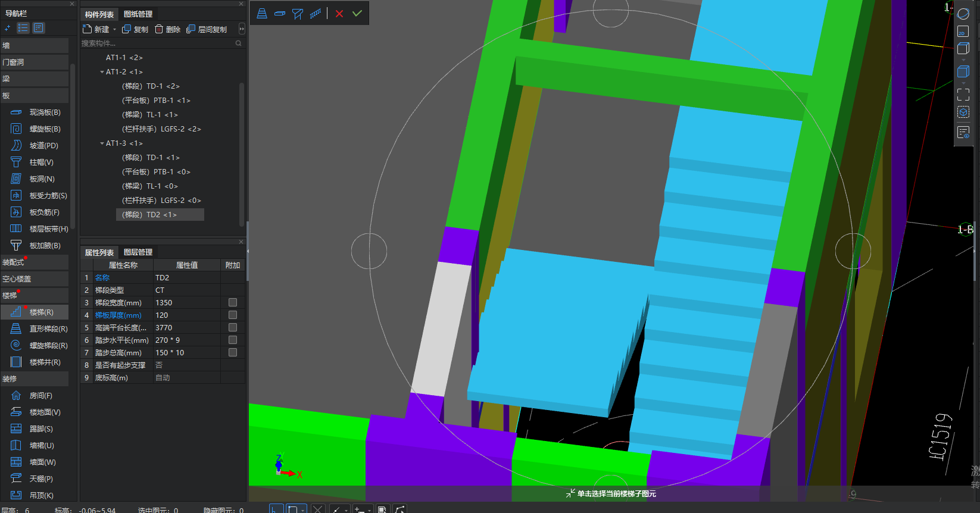The height and width of the screenshot is (513, 980).
Task: Select 楼梯(R) in the navigation bar
Action: coord(35,312)
